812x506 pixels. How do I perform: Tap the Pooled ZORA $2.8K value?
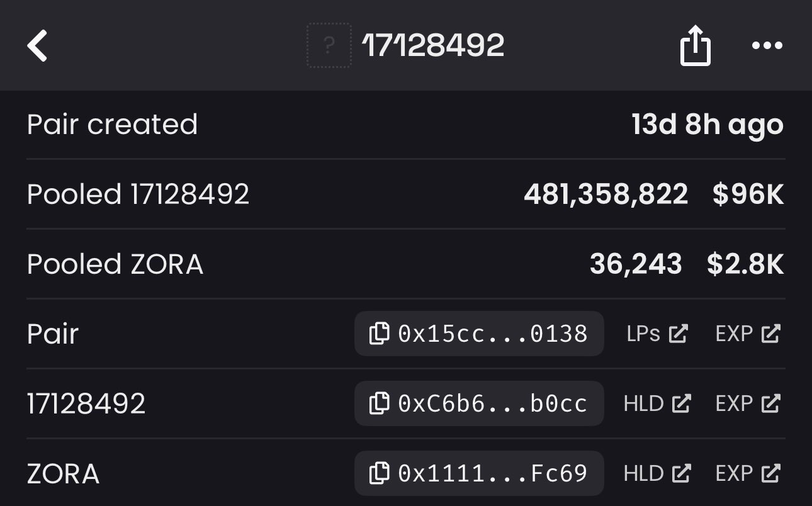[745, 265]
